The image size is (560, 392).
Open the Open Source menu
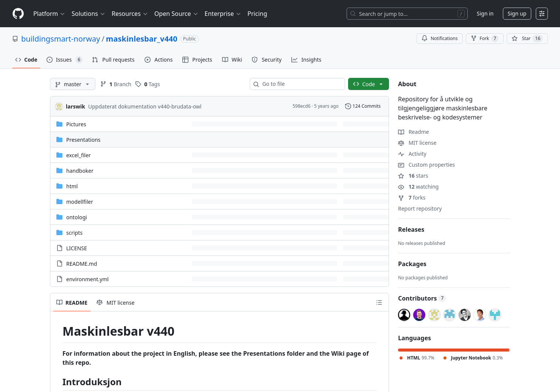point(176,14)
